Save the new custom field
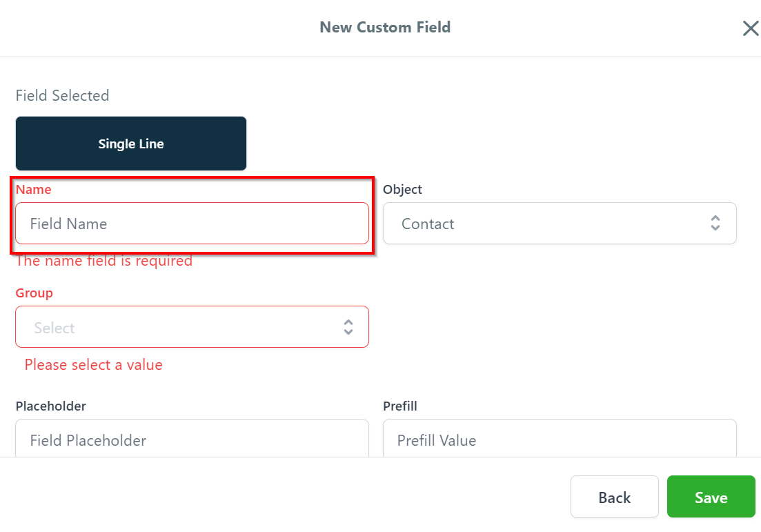 pos(711,497)
